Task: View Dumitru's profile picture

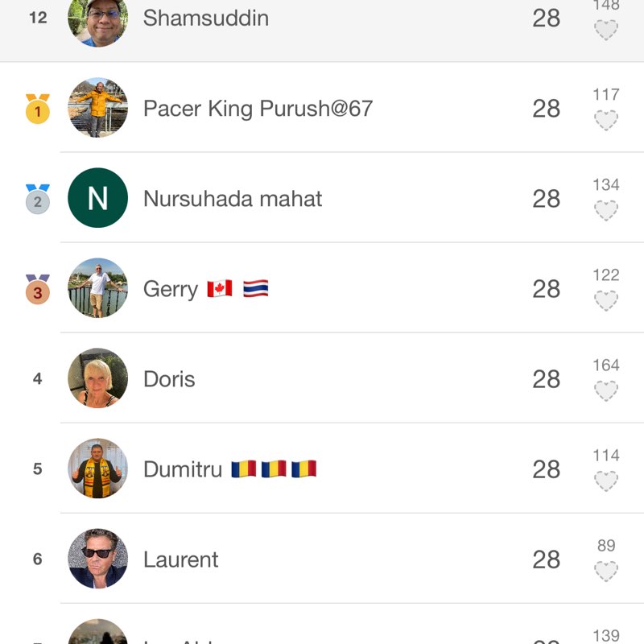Action: coord(97,469)
